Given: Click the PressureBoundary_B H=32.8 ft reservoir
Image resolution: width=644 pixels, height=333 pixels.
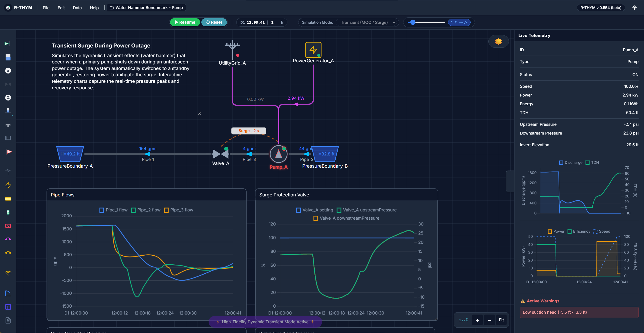Looking at the screenshot, I should [325, 154].
